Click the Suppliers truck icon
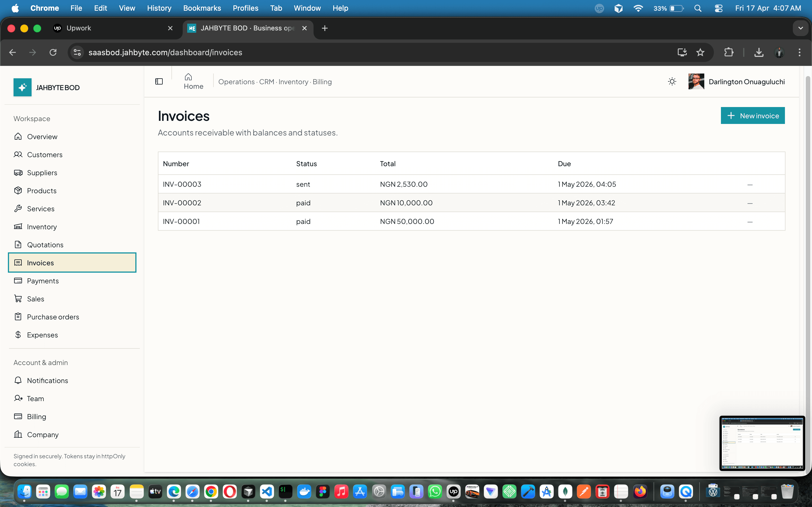The height and width of the screenshot is (507, 812). tap(18, 172)
